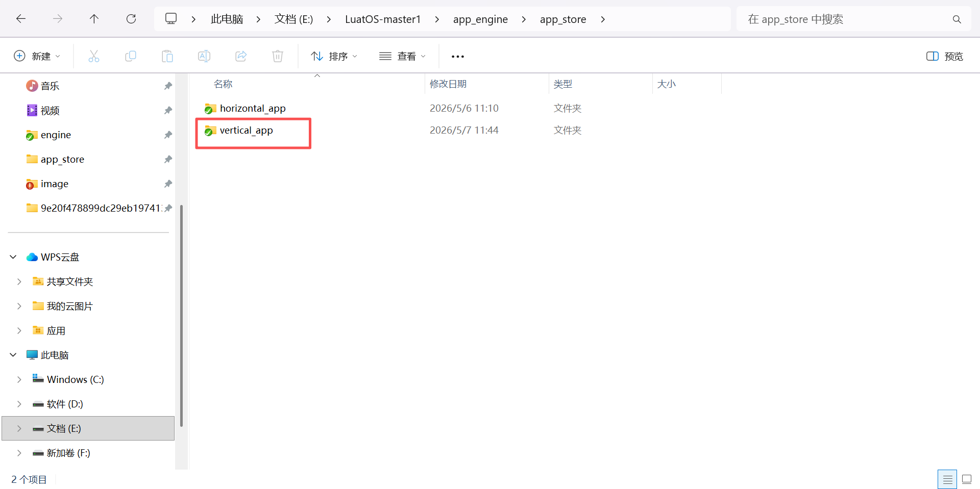Viewport: 980px width, 489px height.
Task: Expand the Windows (C:) drive node
Action: click(x=19, y=379)
